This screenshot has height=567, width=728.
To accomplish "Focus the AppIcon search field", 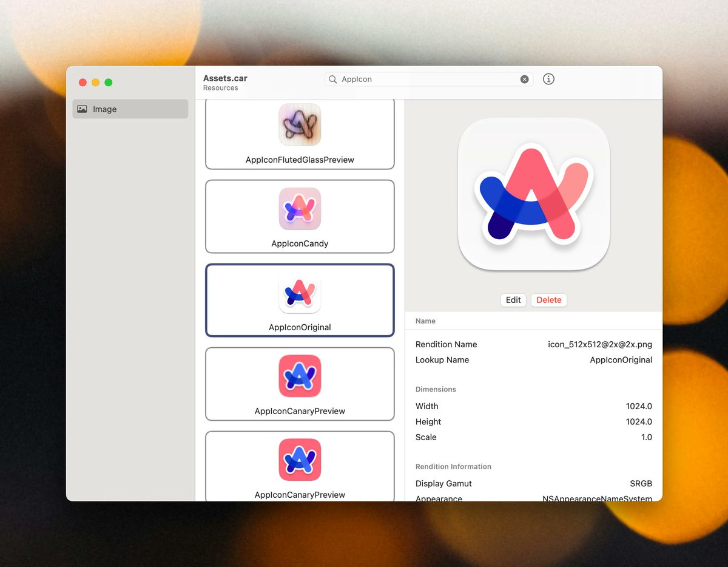I will click(x=429, y=80).
